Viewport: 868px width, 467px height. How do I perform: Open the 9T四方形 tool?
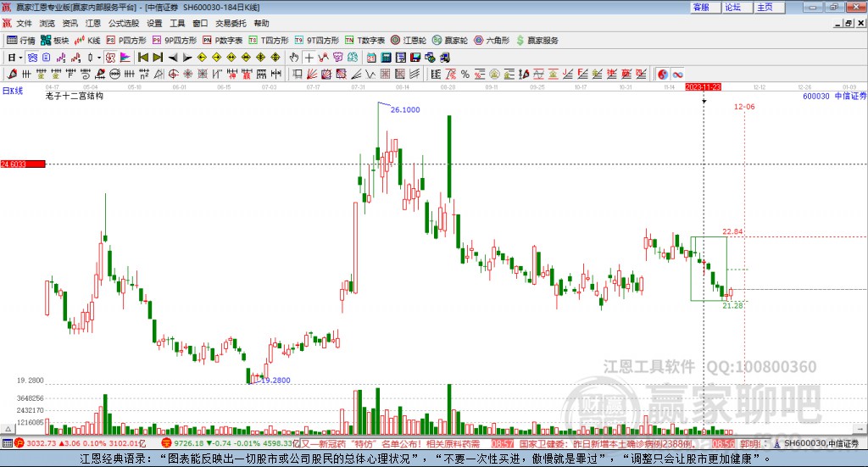pyautogui.click(x=316, y=41)
